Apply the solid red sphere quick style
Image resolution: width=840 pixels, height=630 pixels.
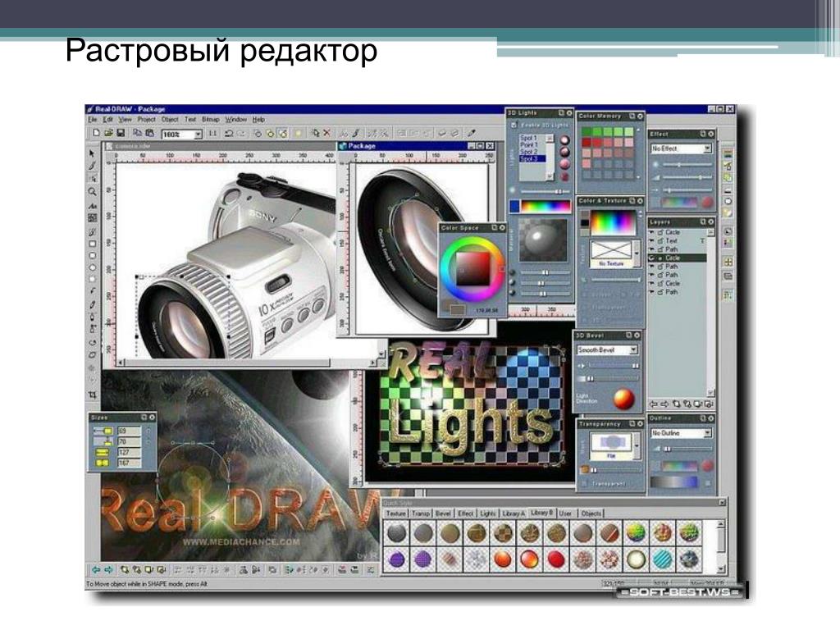(x=555, y=559)
